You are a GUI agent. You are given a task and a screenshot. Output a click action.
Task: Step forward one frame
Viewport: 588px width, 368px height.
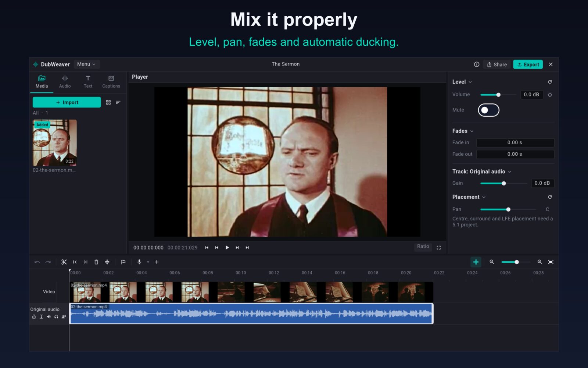[237, 248]
